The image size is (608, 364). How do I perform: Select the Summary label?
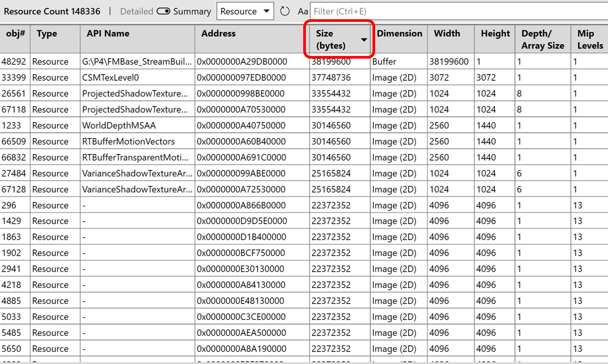point(192,12)
